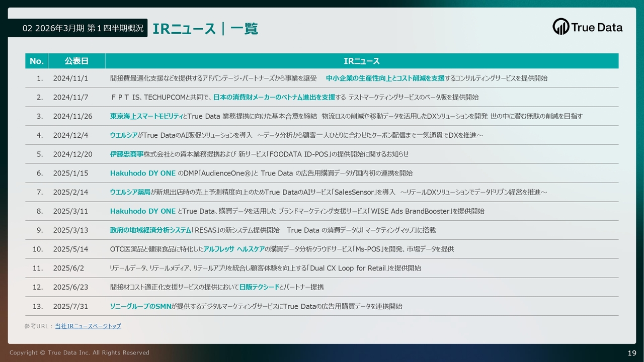
Task: Click the ウエルシア薬局 highlighted text
Action: click(130, 192)
